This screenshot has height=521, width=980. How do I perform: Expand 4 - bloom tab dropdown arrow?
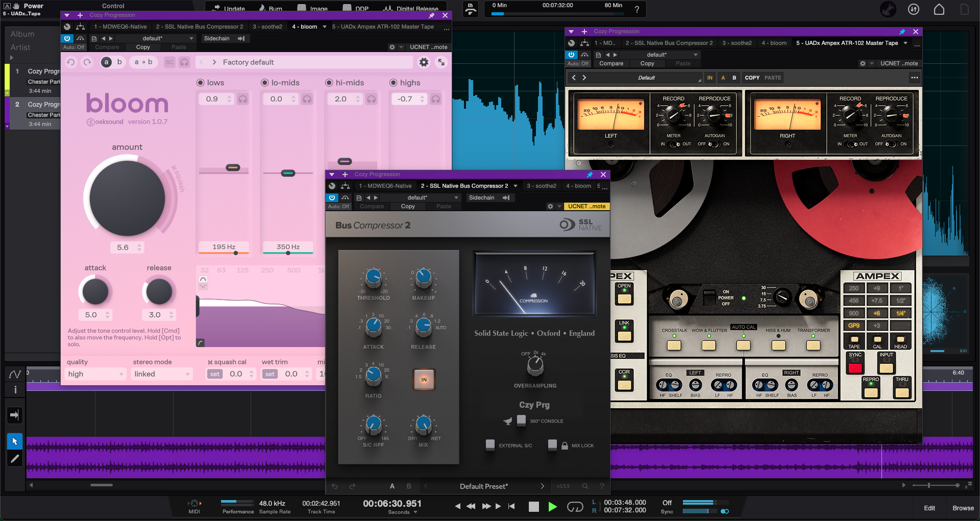(325, 27)
